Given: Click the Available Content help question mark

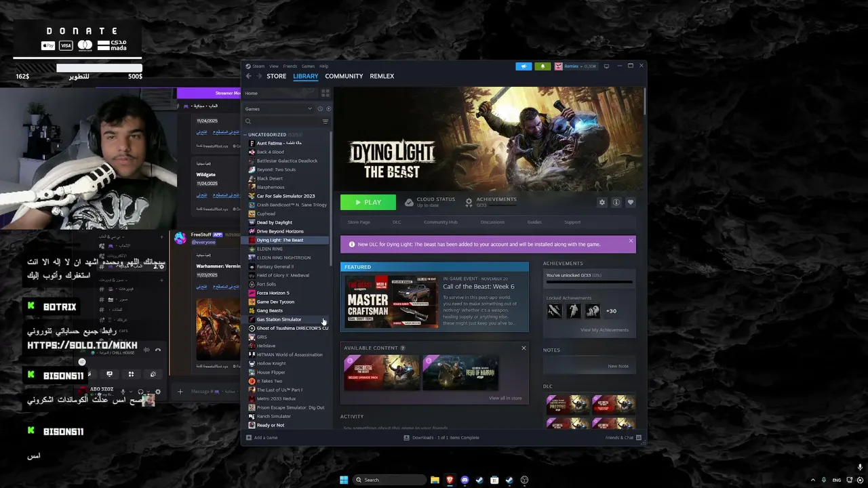Looking at the screenshot, I should 403,348.
